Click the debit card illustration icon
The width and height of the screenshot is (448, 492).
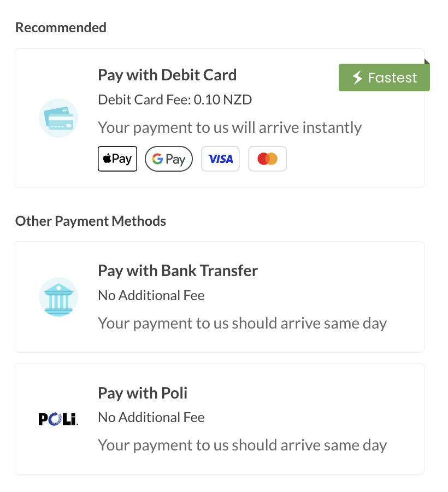[58, 118]
